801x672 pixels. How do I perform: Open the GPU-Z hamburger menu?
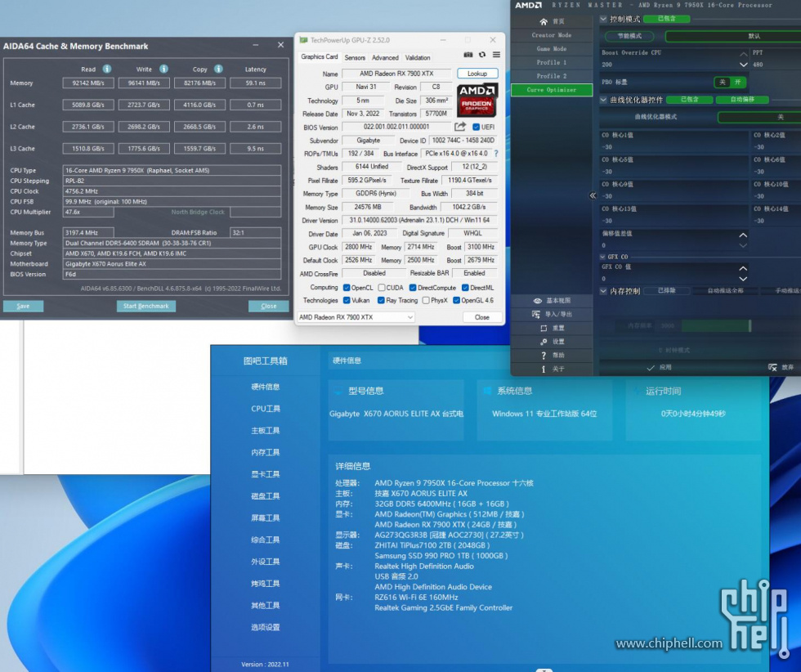click(496, 55)
